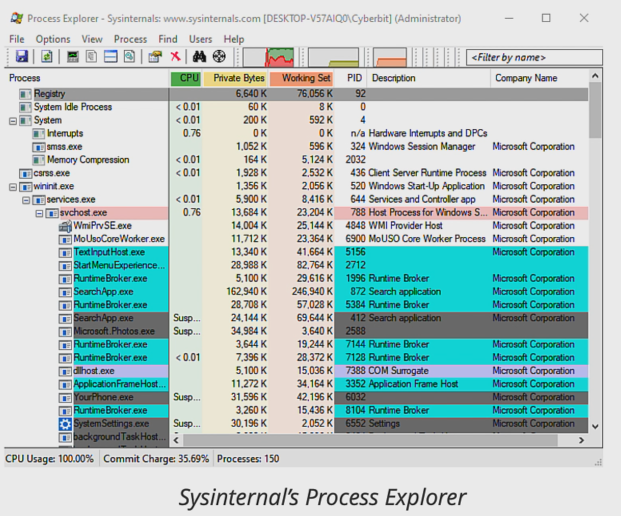The height and width of the screenshot is (516, 621).
Task: Click the binoculars Find handle icon
Action: [199, 57]
